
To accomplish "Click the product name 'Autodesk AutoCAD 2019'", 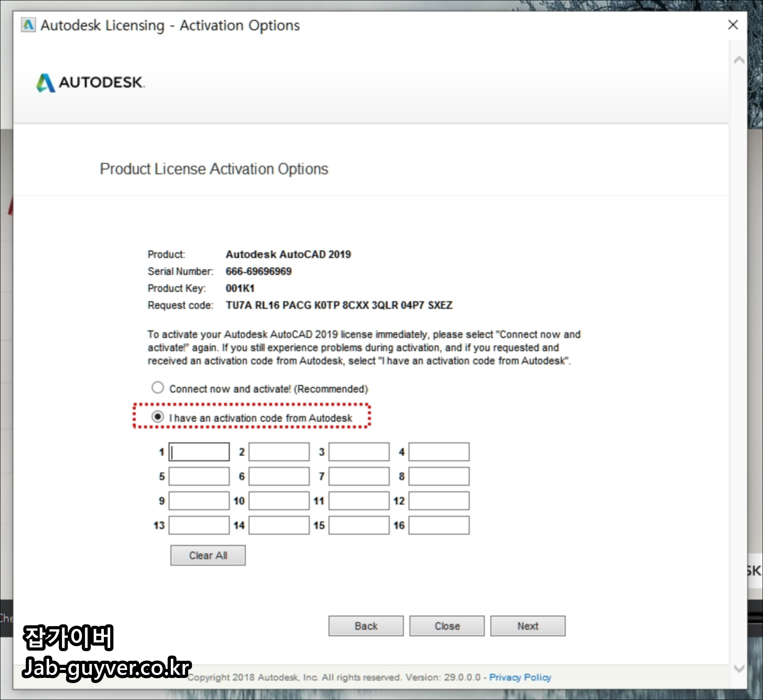I will click(x=288, y=254).
